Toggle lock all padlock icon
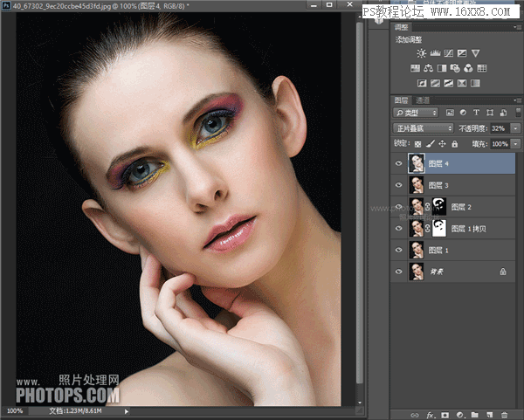The height and width of the screenshot is (420, 524). click(x=454, y=144)
